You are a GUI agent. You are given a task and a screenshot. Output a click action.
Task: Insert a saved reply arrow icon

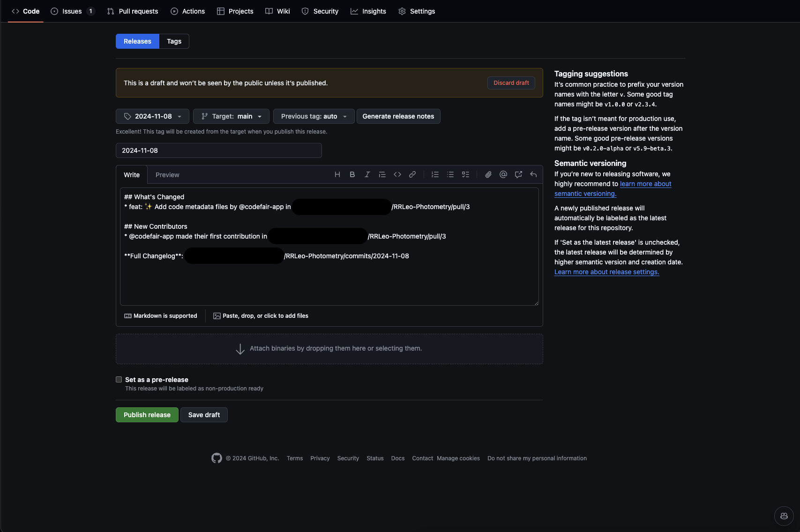click(533, 174)
